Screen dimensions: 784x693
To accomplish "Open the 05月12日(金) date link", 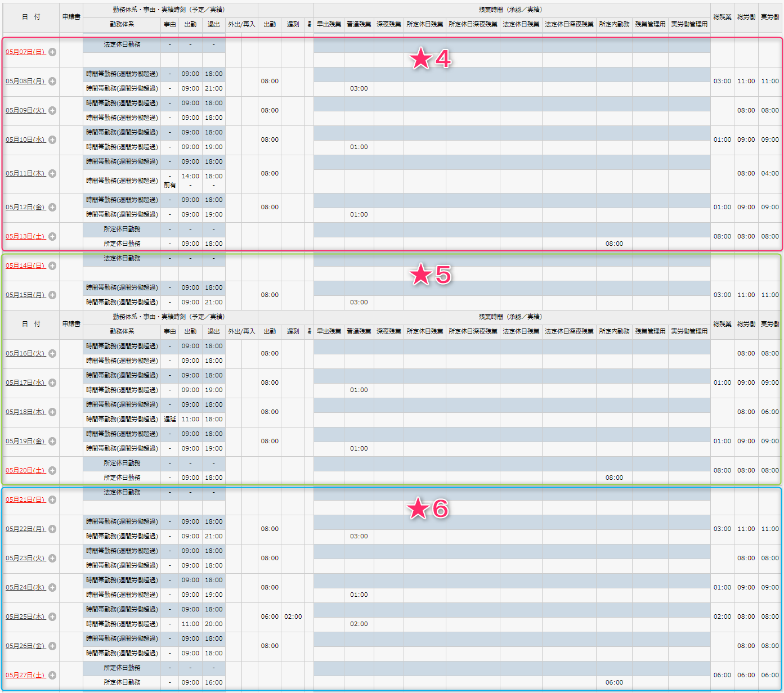I will (25, 207).
